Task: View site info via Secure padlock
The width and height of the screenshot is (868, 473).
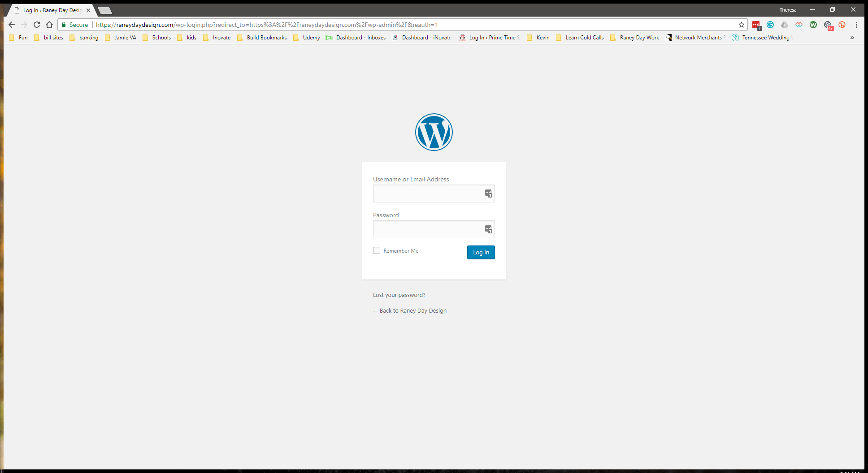Action: pyautogui.click(x=75, y=25)
